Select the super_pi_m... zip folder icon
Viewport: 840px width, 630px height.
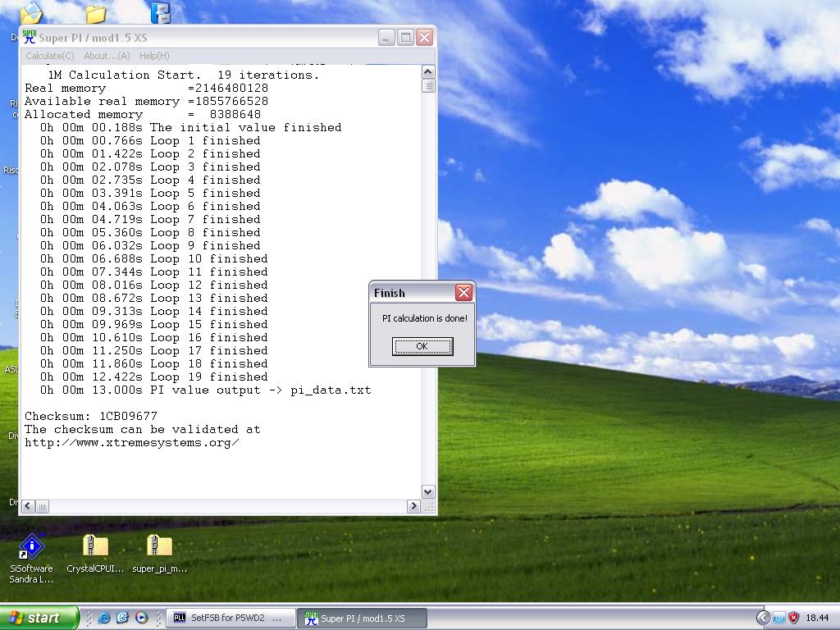coord(159,546)
